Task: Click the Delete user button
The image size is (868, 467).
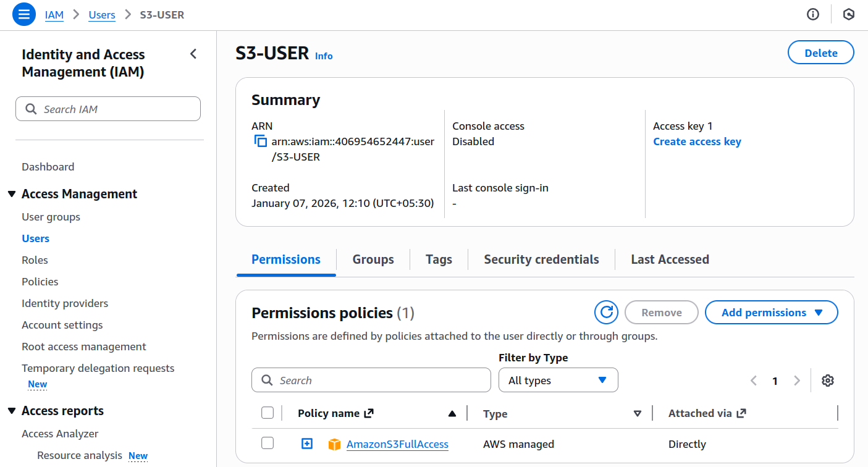Action: pos(821,53)
